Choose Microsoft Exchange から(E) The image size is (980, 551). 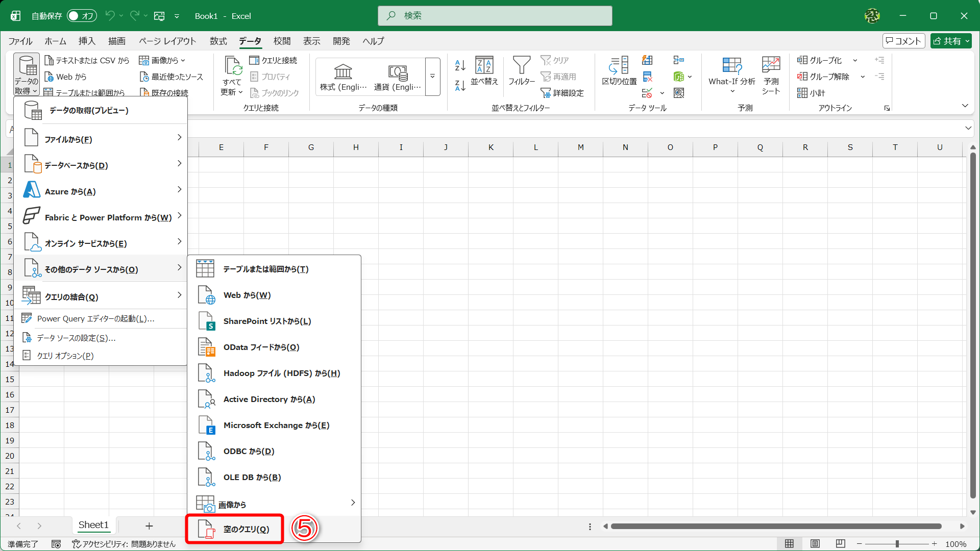click(x=274, y=425)
